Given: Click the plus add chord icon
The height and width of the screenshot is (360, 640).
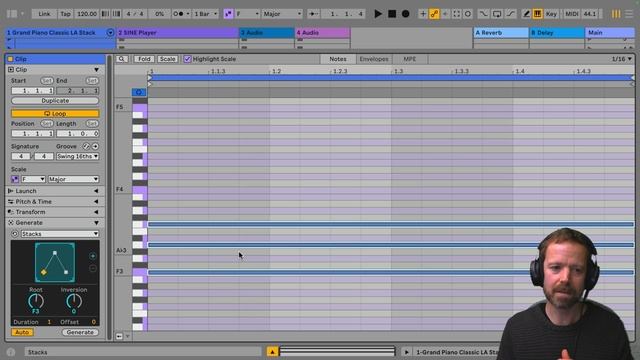Looking at the screenshot, I should click(93, 256).
